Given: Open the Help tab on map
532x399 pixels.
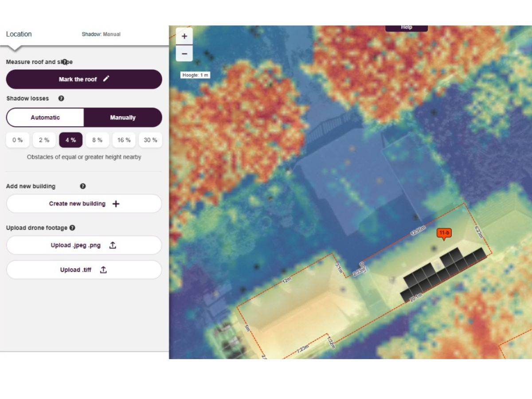Looking at the screenshot, I should coord(407,27).
